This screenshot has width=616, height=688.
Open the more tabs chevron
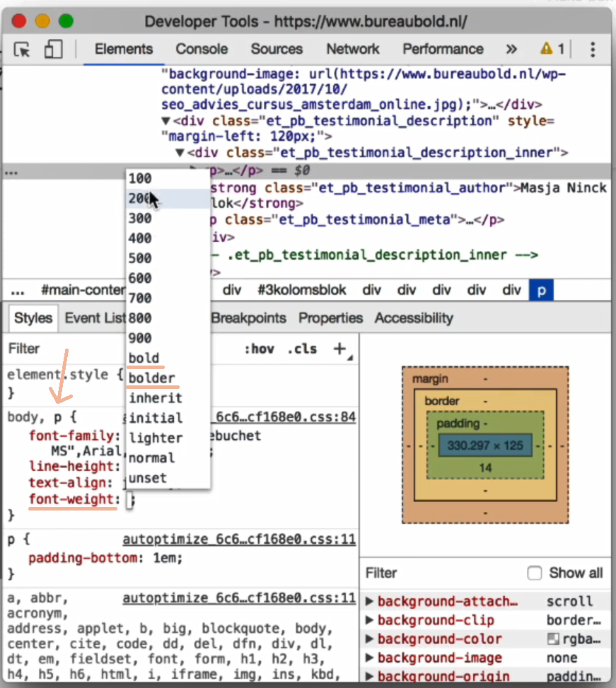[511, 49]
